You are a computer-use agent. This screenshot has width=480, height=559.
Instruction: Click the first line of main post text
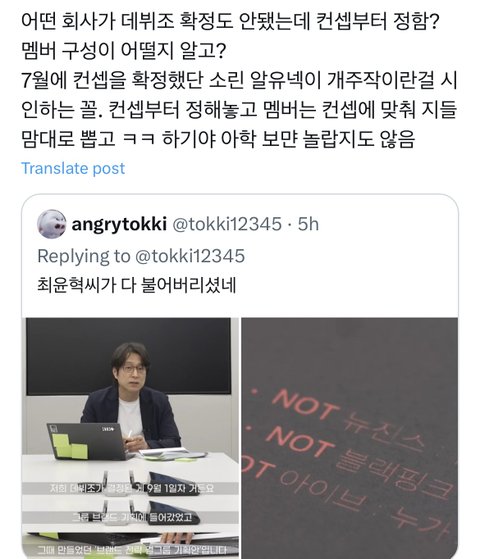tap(230, 21)
